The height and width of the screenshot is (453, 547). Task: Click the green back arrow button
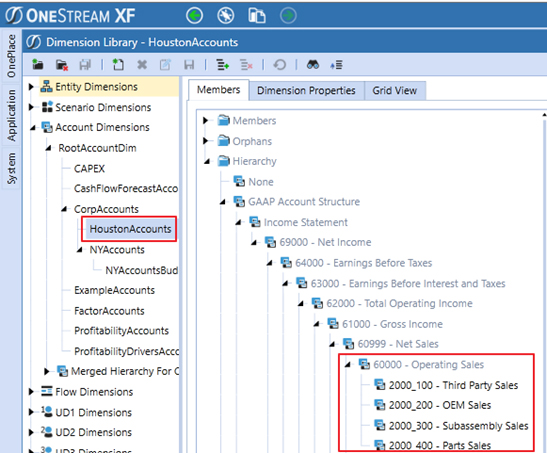[x=194, y=16]
